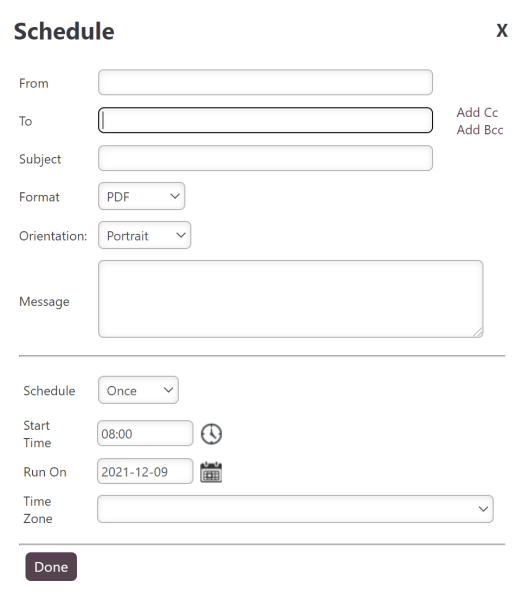The height and width of the screenshot is (614, 516).
Task: Focus the Subject input field
Action: tap(265, 158)
